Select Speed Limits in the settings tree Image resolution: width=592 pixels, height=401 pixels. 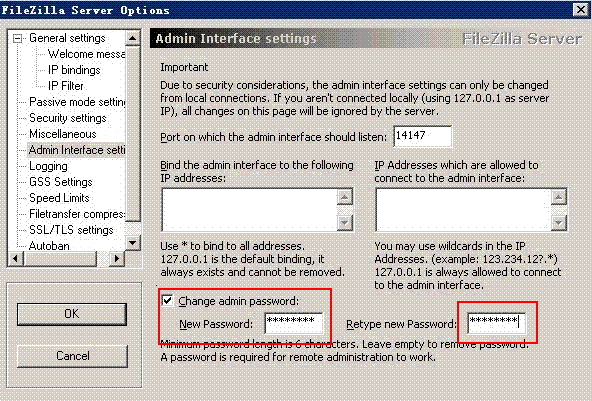coord(59,198)
